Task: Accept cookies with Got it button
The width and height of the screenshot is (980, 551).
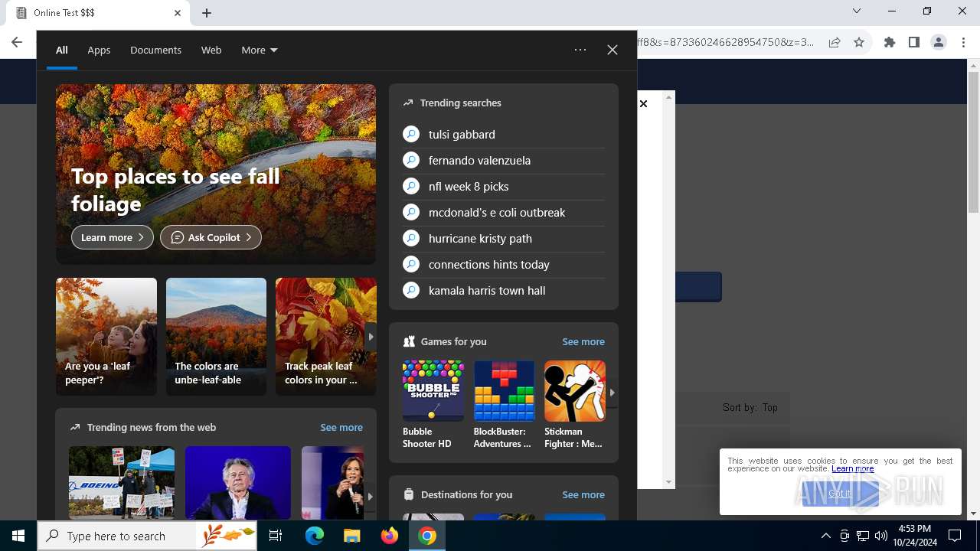Action: (840, 494)
